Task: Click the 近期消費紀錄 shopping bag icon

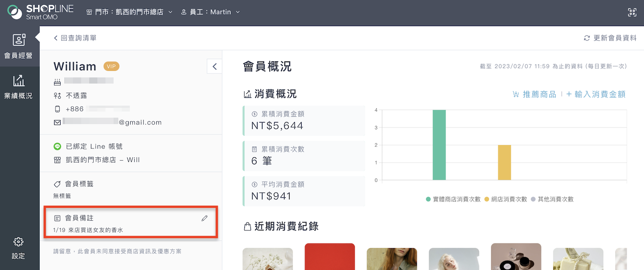Action: coord(248,227)
